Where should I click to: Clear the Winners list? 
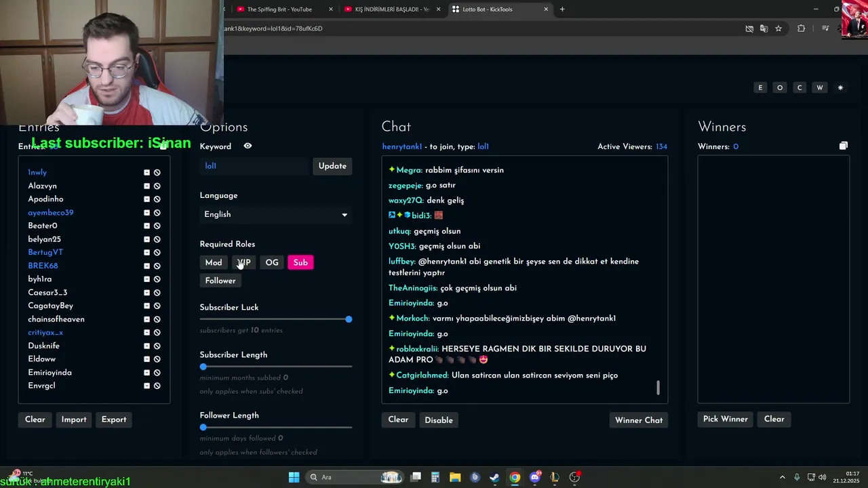[x=774, y=419]
